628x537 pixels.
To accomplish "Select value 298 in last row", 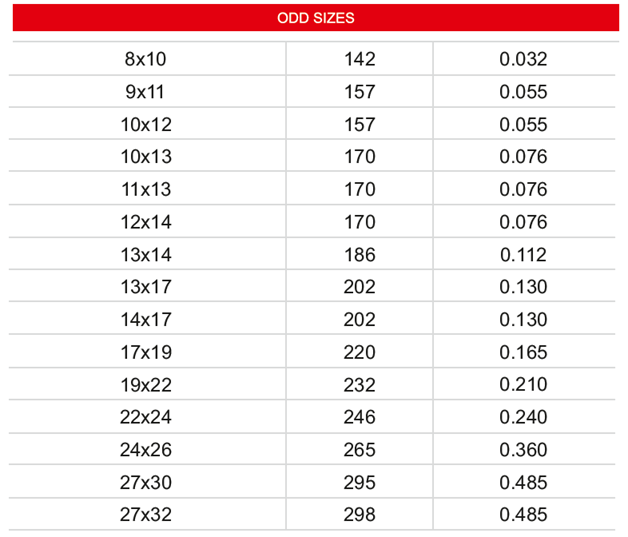I will tap(360, 515).
